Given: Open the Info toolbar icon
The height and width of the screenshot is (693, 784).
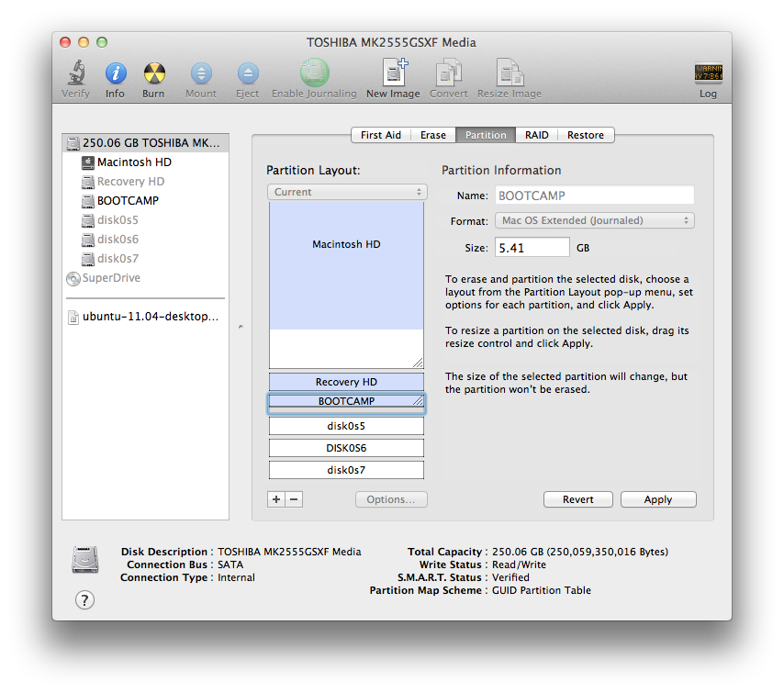Looking at the screenshot, I should click(x=116, y=73).
